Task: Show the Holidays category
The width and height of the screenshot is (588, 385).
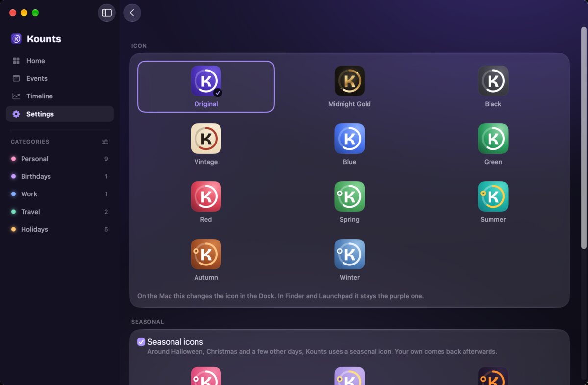Action: pyautogui.click(x=60, y=229)
